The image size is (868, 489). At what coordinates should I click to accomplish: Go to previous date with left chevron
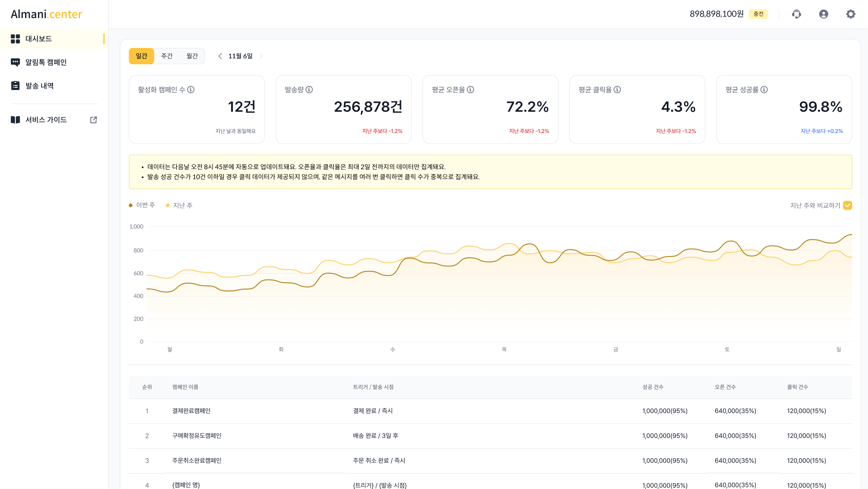coord(220,56)
